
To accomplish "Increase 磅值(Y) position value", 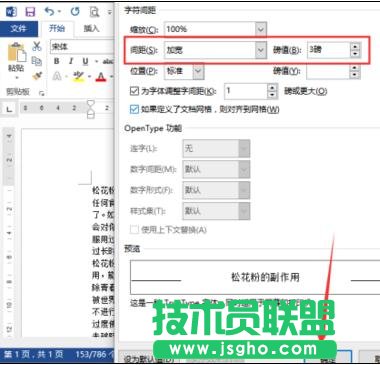I will coord(355,67).
